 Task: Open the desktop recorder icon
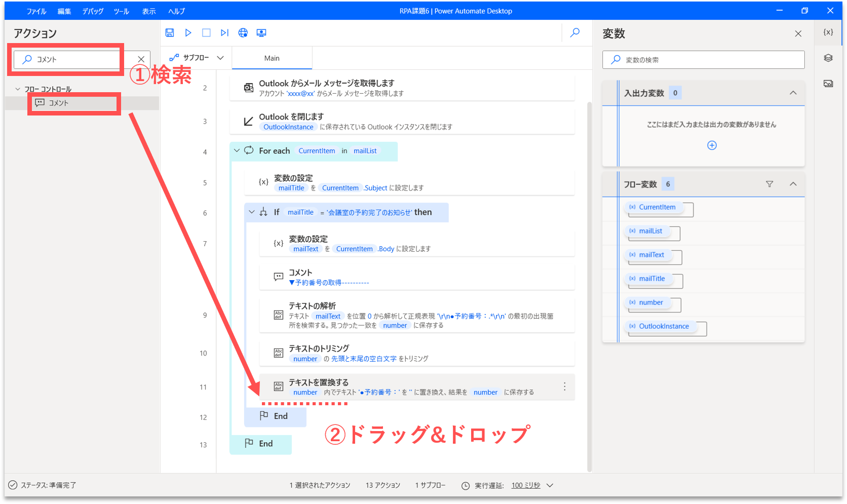pos(261,33)
